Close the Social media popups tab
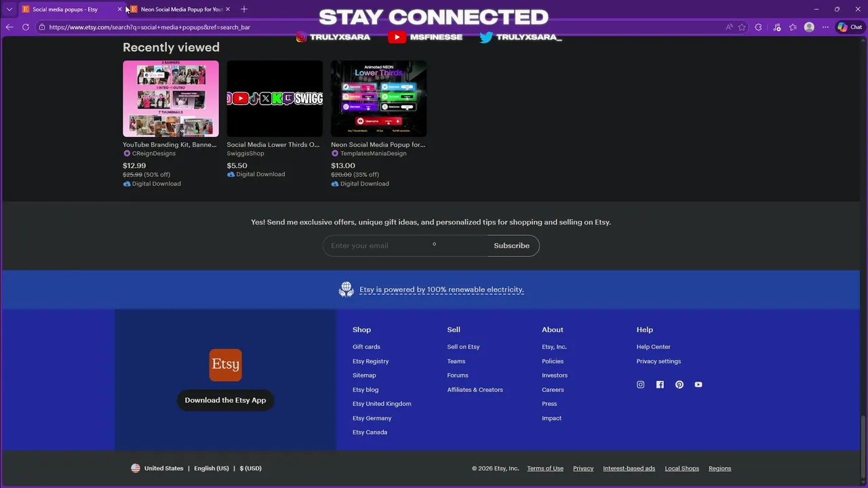This screenshot has width=868, height=488. (119, 9)
